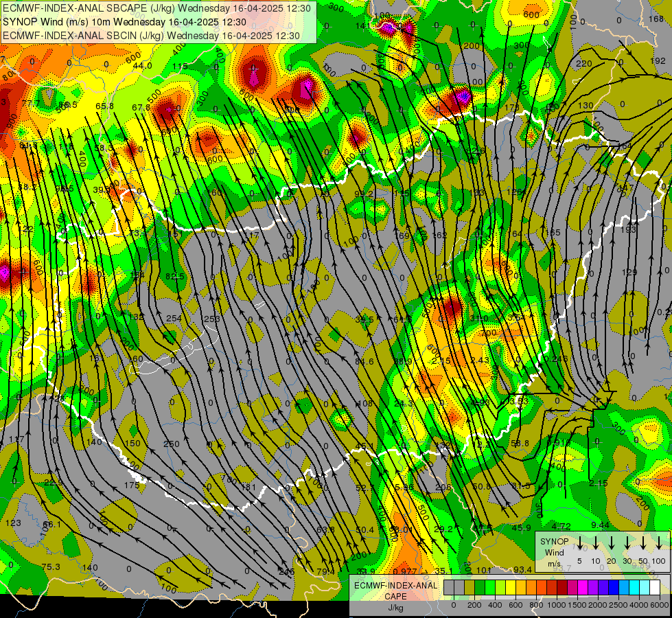Click the '193' value on the map
The height and width of the screenshot is (618, 672).
pos(628,230)
